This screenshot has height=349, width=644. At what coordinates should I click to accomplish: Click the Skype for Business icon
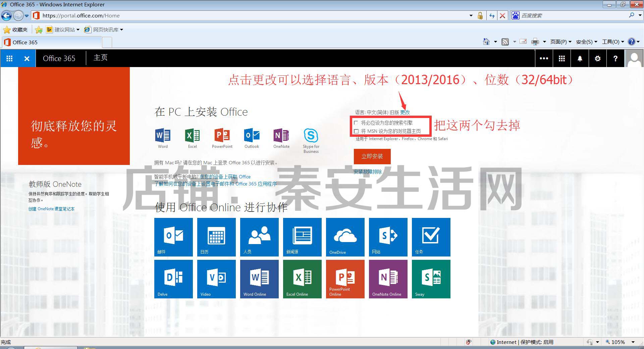tap(311, 135)
